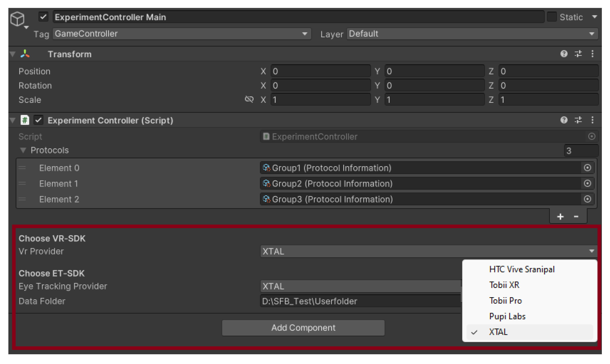
Task: Choose HTC Vive Sranipal option
Action: point(521,269)
